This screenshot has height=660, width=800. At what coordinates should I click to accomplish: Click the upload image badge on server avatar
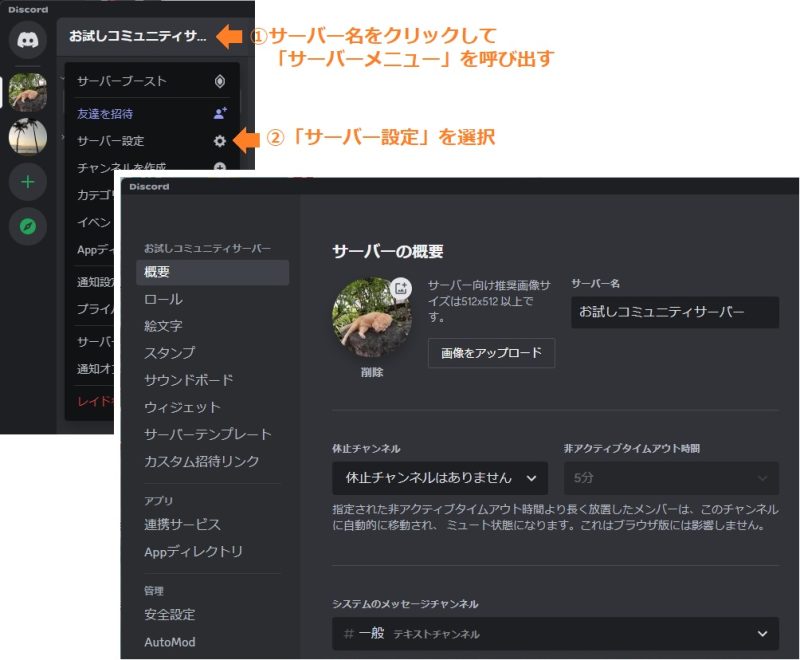coord(401,288)
